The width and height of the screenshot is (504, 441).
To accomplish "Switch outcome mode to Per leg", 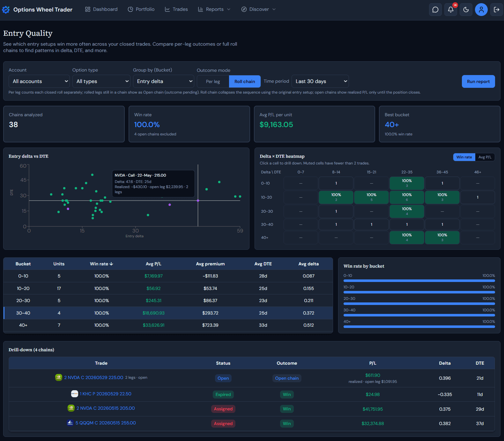I will 213,81.
